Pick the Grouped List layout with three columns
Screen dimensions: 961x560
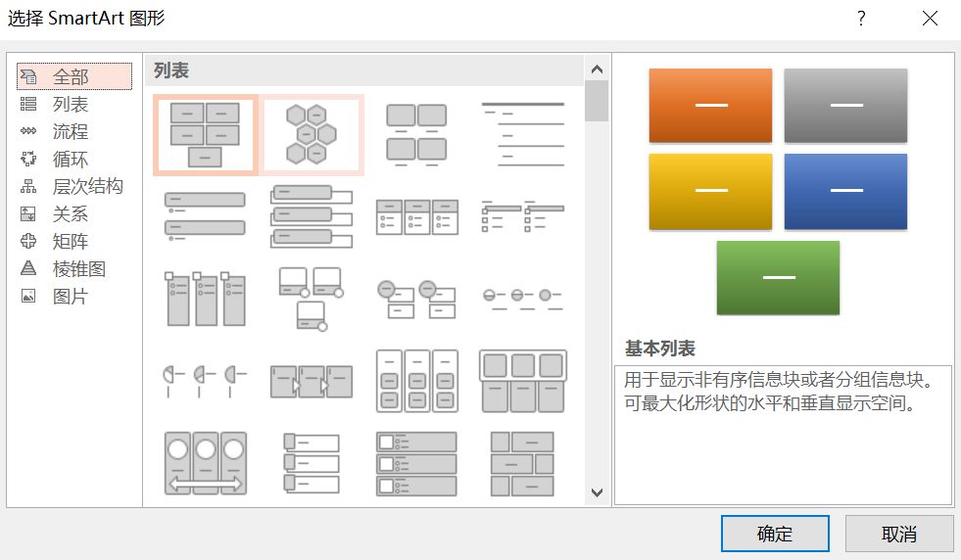(416, 381)
